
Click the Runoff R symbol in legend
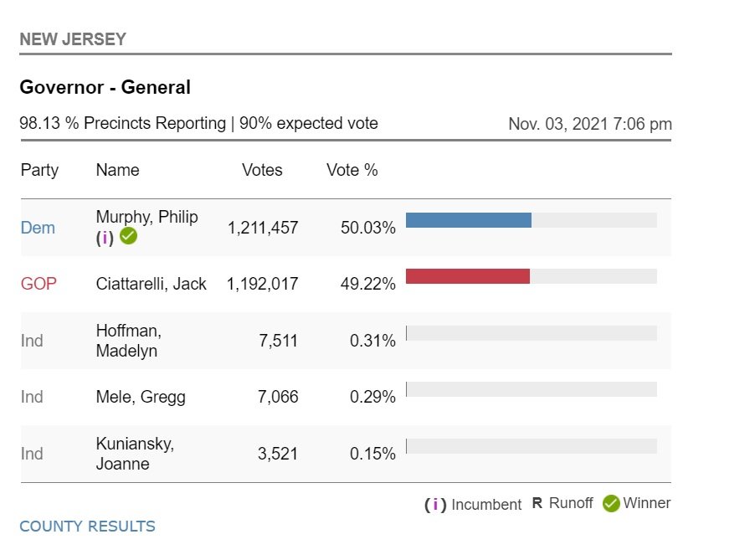(537, 504)
